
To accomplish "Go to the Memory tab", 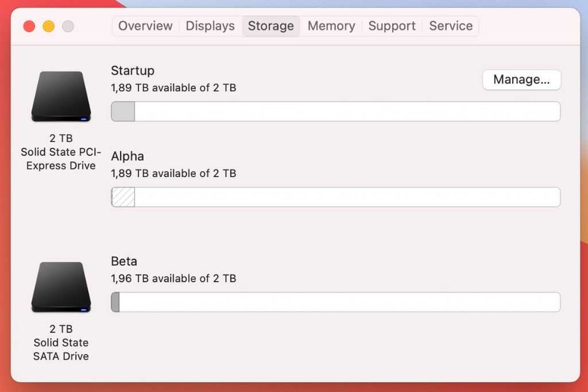I will 331,26.
